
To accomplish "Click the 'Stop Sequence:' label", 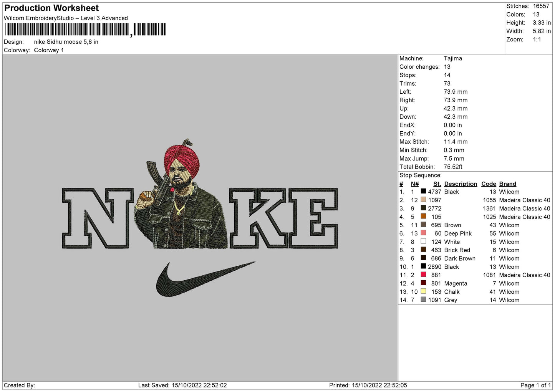I will coord(421,175).
